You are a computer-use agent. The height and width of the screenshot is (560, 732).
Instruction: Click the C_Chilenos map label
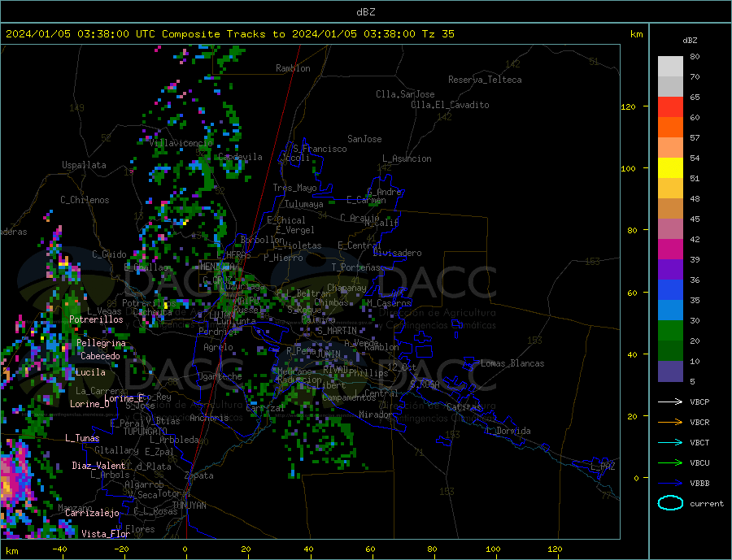[85, 200]
